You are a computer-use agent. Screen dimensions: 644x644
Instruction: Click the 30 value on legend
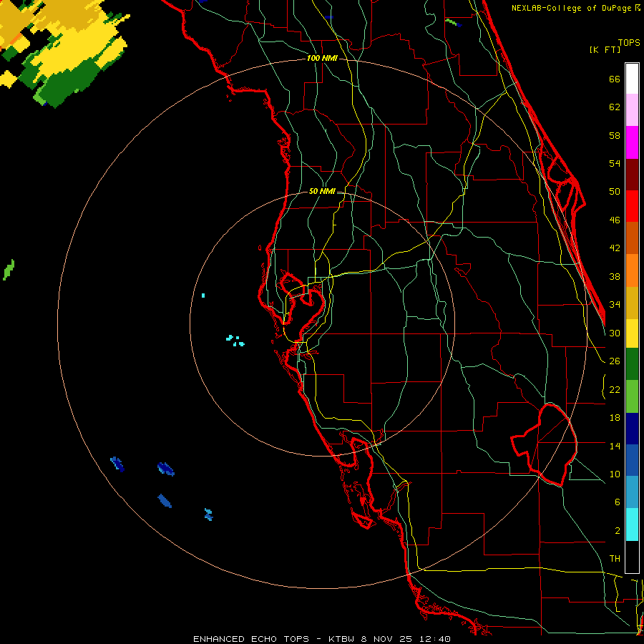pos(615,333)
